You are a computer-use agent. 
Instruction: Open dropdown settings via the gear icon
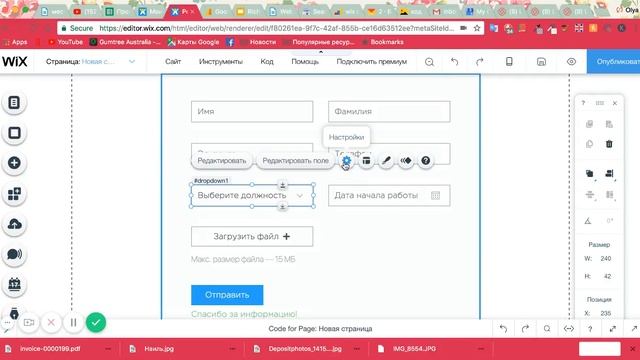pyautogui.click(x=346, y=161)
